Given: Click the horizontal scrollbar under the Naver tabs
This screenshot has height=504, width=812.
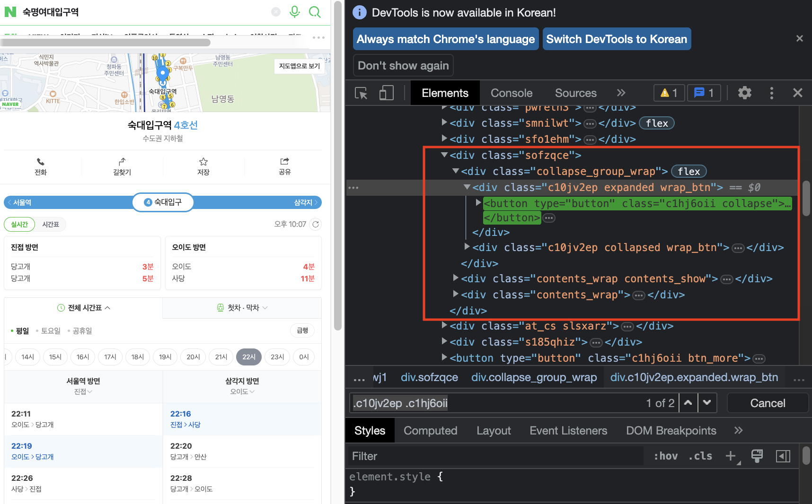Looking at the screenshot, I should (106, 43).
